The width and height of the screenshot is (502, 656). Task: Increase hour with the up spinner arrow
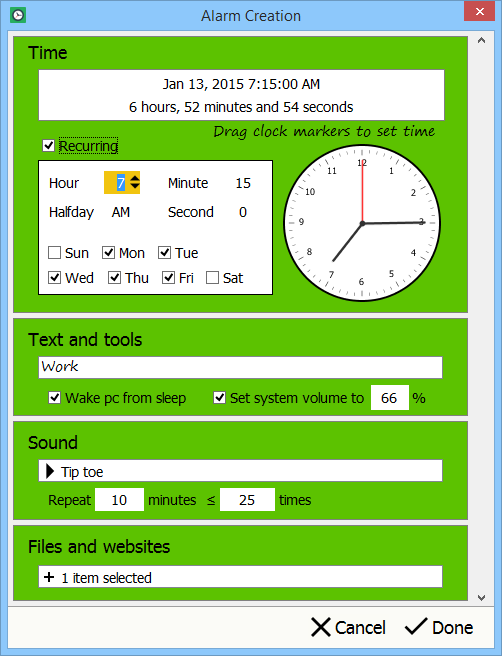coord(135,179)
